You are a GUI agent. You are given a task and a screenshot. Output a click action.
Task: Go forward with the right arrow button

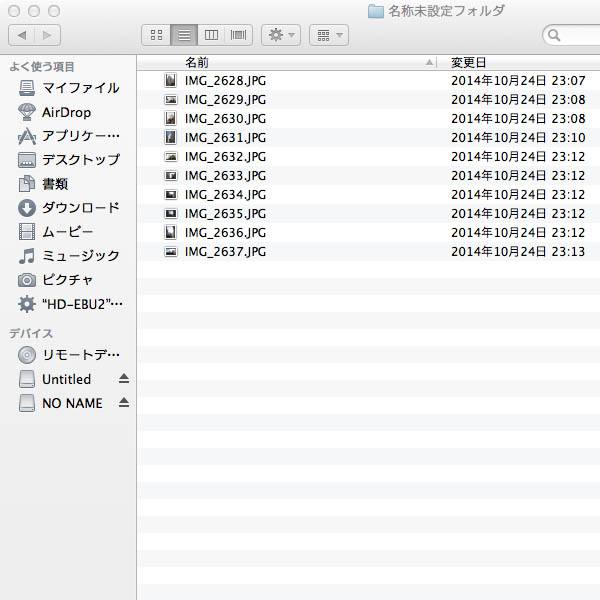coord(47,35)
